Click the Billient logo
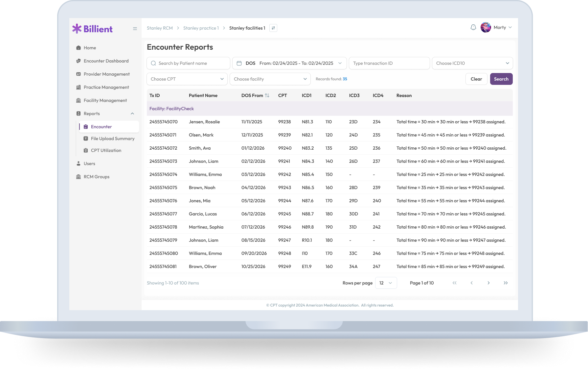The width and height of the screenshot is (588, 371). tap(93, 29)
